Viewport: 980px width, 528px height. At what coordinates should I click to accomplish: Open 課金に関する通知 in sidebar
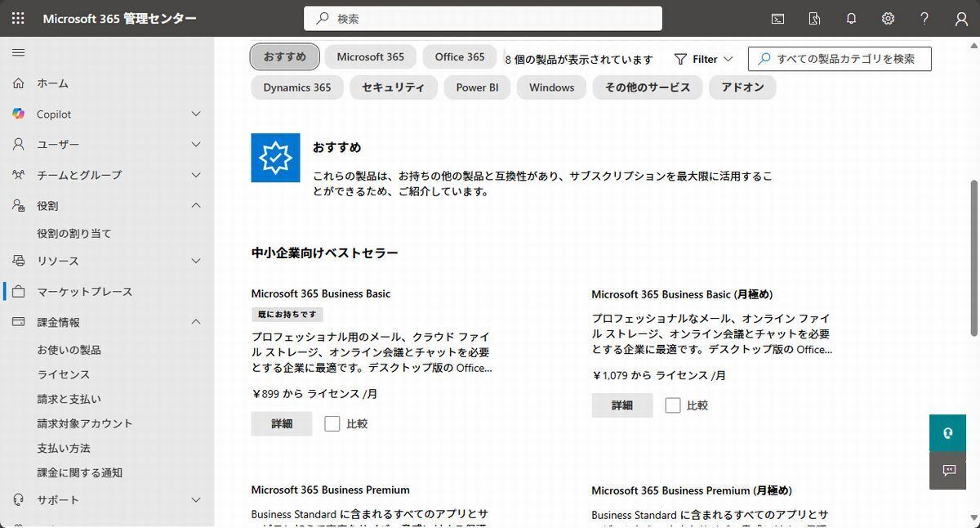(x=80, y=472)
